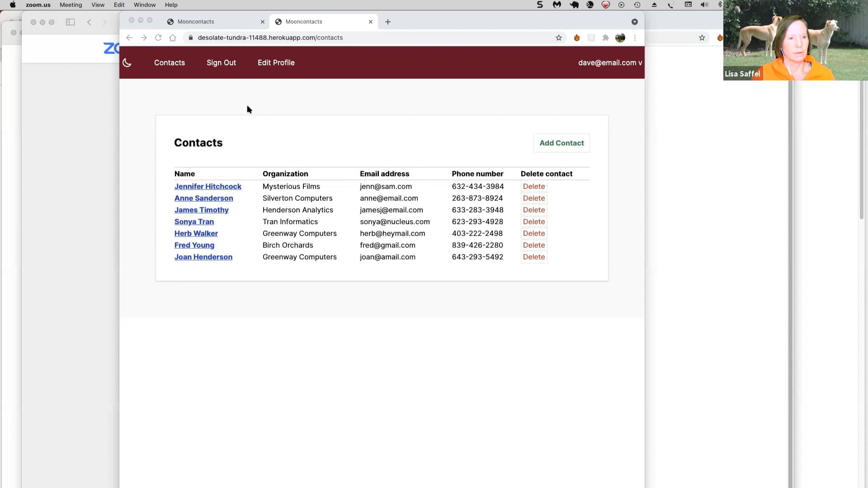The width and height of the screenshot is (868, 488).
Task: Click the Chrome profile avatar icon
Action: (620, 38)
